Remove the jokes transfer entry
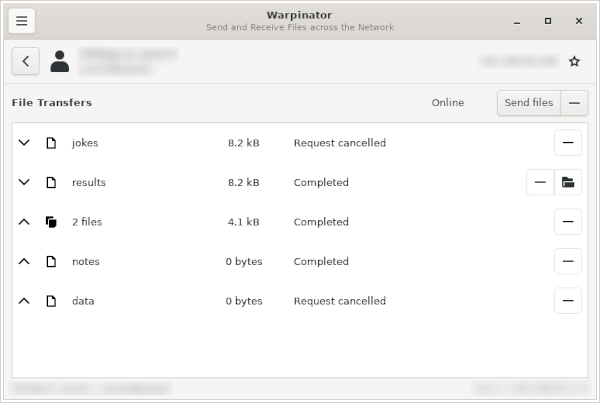Screen dimensions: 600x403 pyautogui.click(x=568, y=143)
